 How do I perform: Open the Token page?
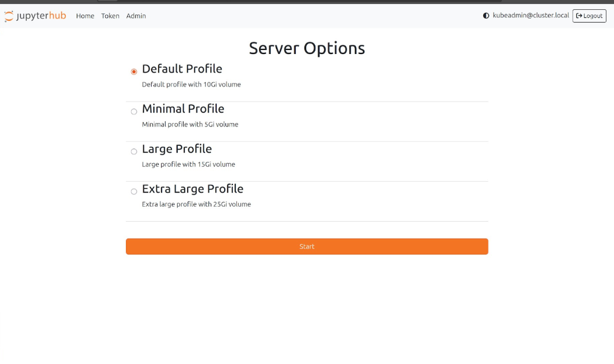[x=110, y=16]
